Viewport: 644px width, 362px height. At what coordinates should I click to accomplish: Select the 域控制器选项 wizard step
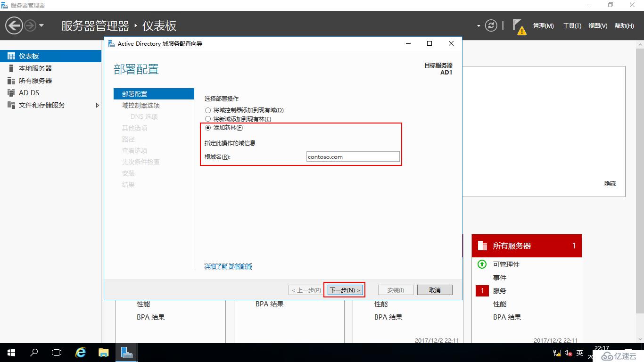pos(141,106)
